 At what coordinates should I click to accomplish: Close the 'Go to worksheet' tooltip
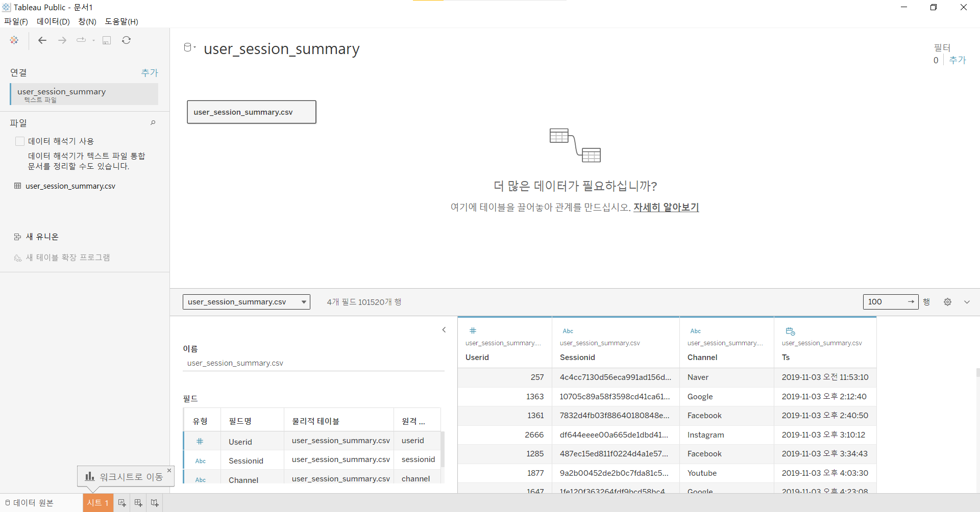[169, 470]
